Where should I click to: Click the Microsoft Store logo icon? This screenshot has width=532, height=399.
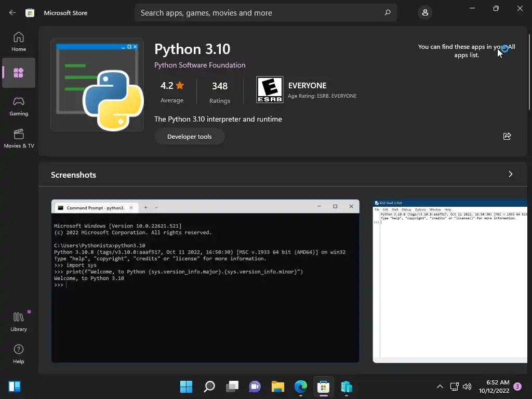(30, 13)
